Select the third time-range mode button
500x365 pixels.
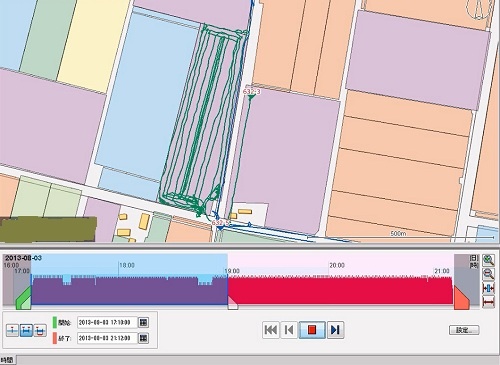point(40,330)
